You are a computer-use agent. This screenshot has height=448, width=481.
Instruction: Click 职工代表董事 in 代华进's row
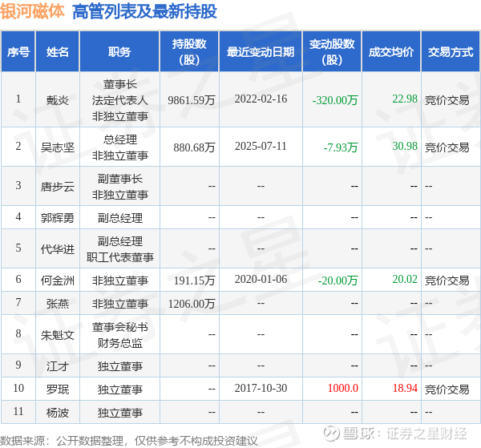[x=120, y=257]
